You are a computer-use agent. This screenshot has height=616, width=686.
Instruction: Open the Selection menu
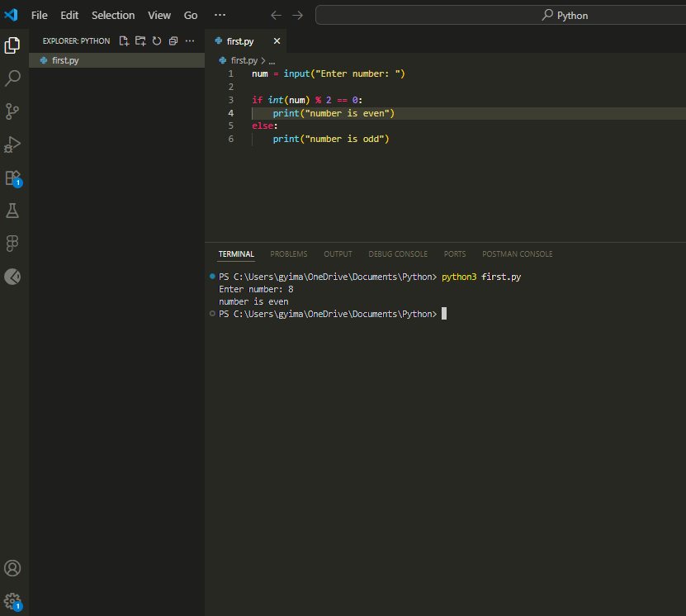click(x=113, y=16)
